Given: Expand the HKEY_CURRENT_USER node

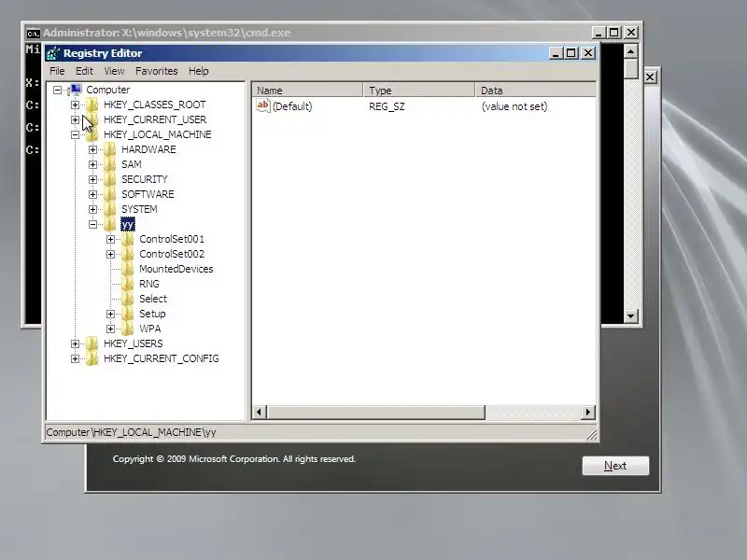Looking at the screenshot, I should (75, 119).
